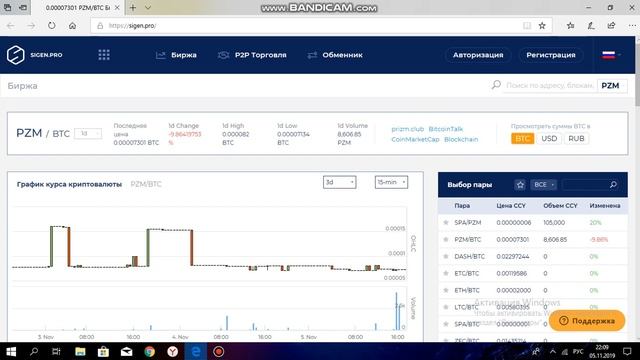Open the Биржа exchange menu
The width and height of the screenshot is (640, 360).
coord(176,55)
